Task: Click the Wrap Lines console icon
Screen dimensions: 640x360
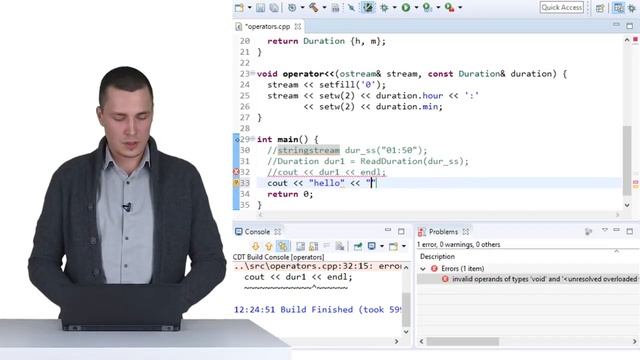Action: pyautogui.click(x=300, y=246)
